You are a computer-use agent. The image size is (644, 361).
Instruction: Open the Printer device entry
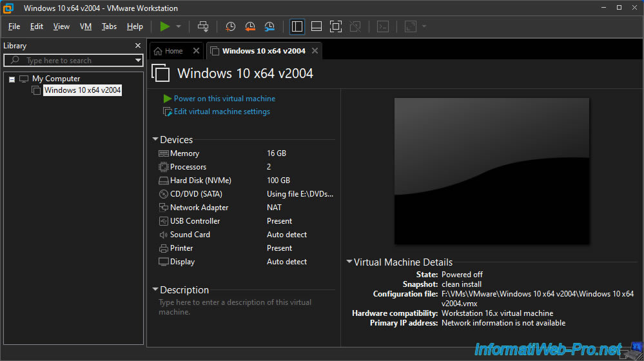pos(181,248)
